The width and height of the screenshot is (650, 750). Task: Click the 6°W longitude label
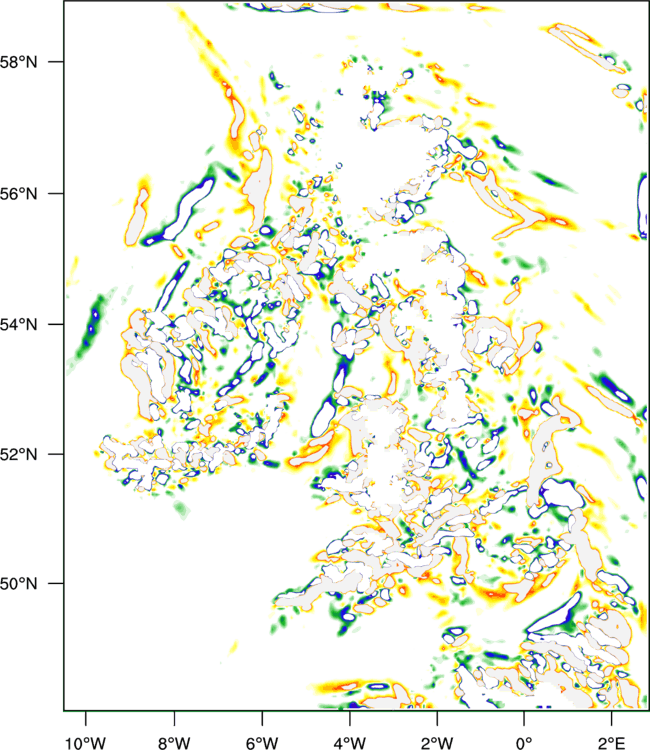[x=262, y=743]
